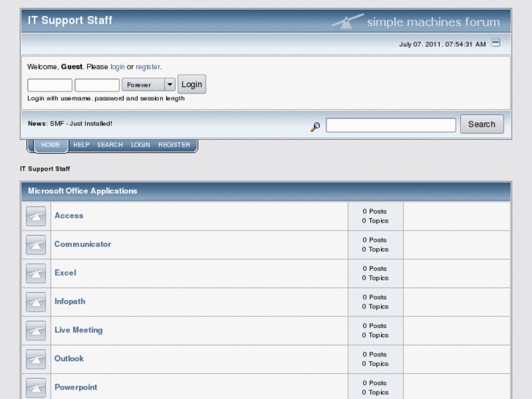This screenshot has height=399, width=532.
Task: Open the Access board
Action: [69, 216]
